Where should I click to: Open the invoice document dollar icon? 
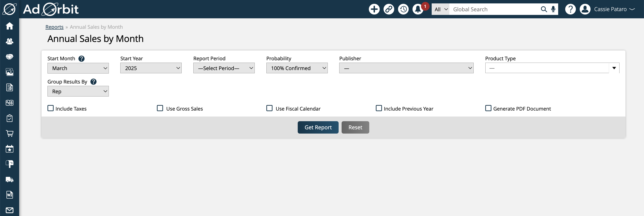(10, 88)
